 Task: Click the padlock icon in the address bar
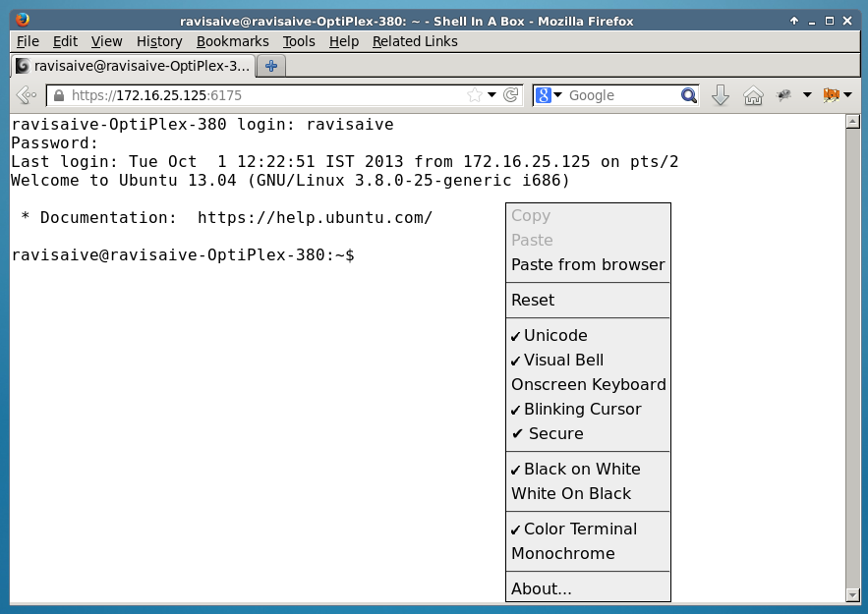coord(60,96)
